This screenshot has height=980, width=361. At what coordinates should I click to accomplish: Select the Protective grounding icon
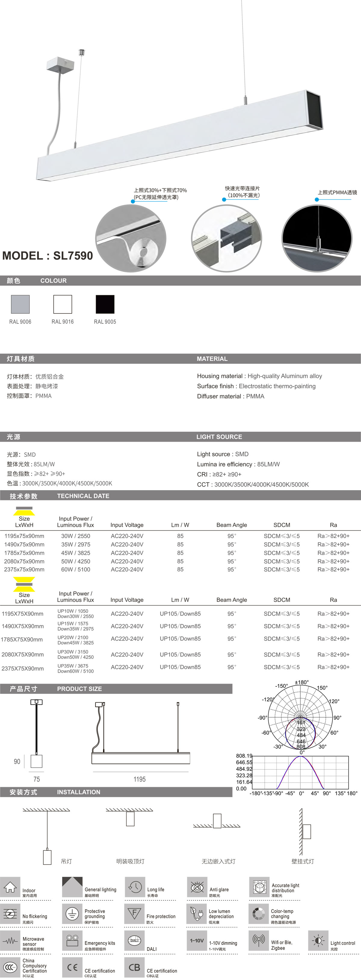click(x=72, y=914)
